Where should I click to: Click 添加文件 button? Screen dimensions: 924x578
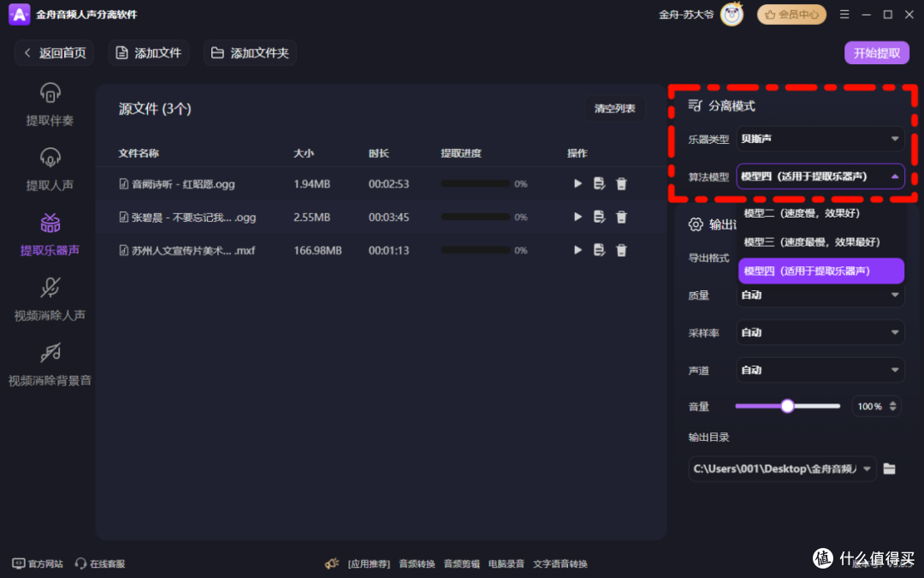149,52
